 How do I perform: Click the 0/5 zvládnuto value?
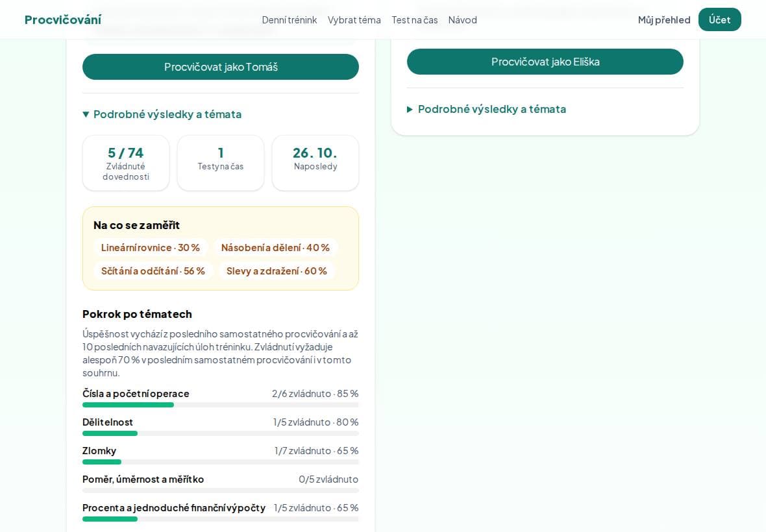point(328,479)
